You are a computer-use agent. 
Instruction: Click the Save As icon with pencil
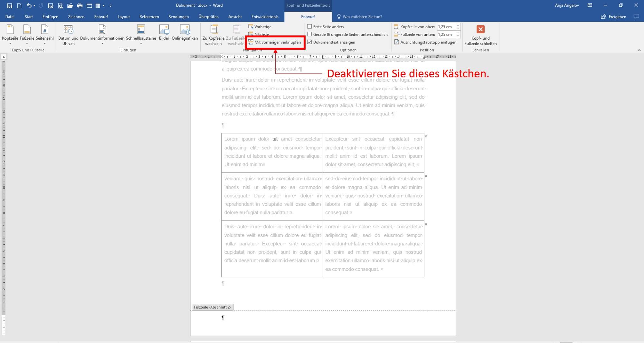51,5
